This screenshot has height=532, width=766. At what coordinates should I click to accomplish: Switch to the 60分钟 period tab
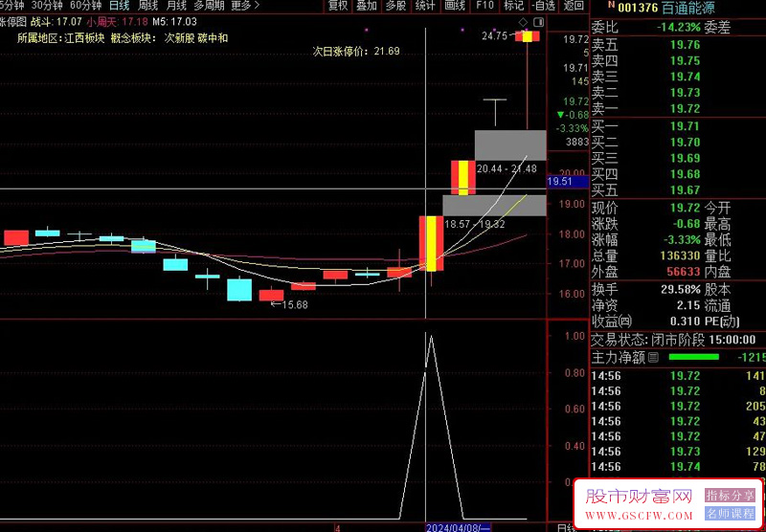click(x=85, y=6)
